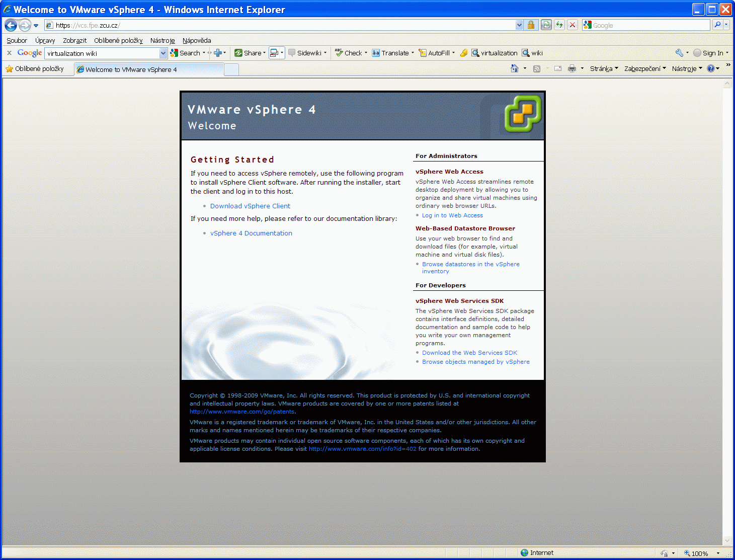Expand command bar overflow chevron

pos(728,65)
